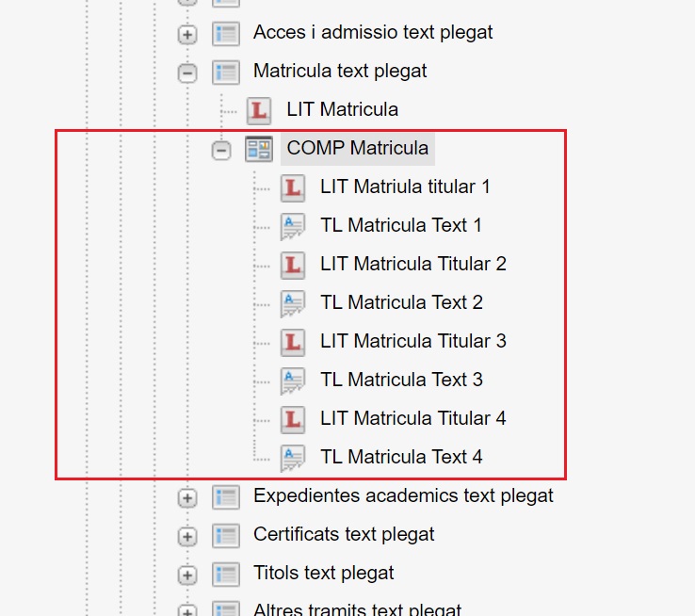Select LIT Matricula Titular 3 item

413,341
